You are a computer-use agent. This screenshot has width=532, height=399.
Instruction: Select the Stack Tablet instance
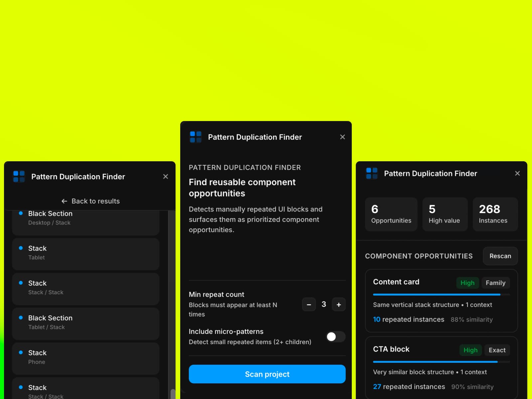click(x=86, y=254)
